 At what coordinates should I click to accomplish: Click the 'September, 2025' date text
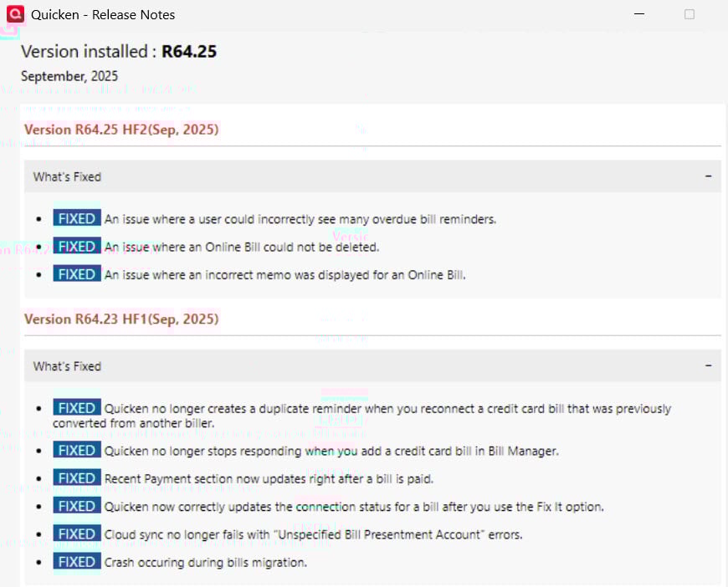click(x=69, y=76)
